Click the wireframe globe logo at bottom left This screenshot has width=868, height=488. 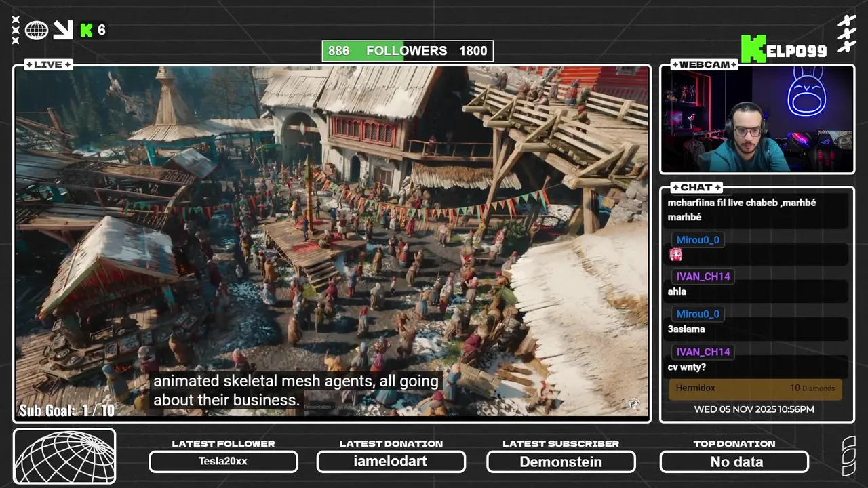(x=64, y=456)
